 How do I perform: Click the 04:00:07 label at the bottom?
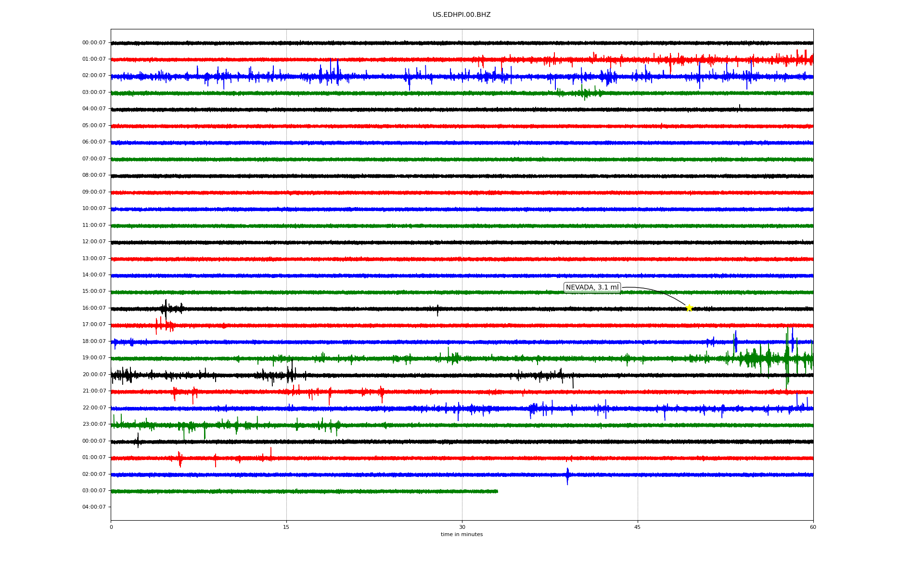pos(94,507)
